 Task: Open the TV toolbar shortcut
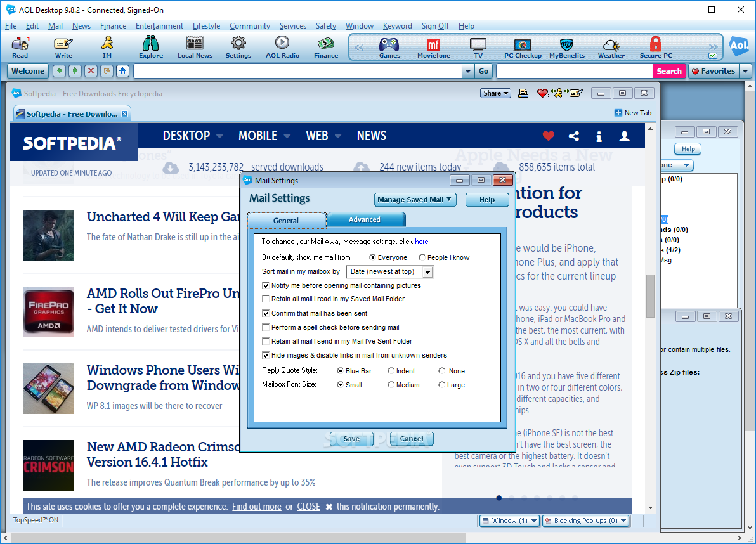[478, 48]
